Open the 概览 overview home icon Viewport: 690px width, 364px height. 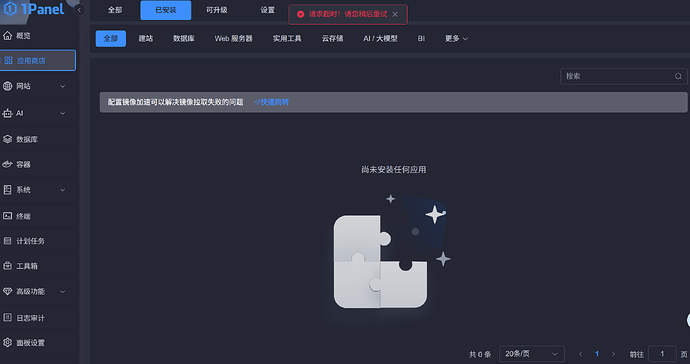tap(7, 36)
